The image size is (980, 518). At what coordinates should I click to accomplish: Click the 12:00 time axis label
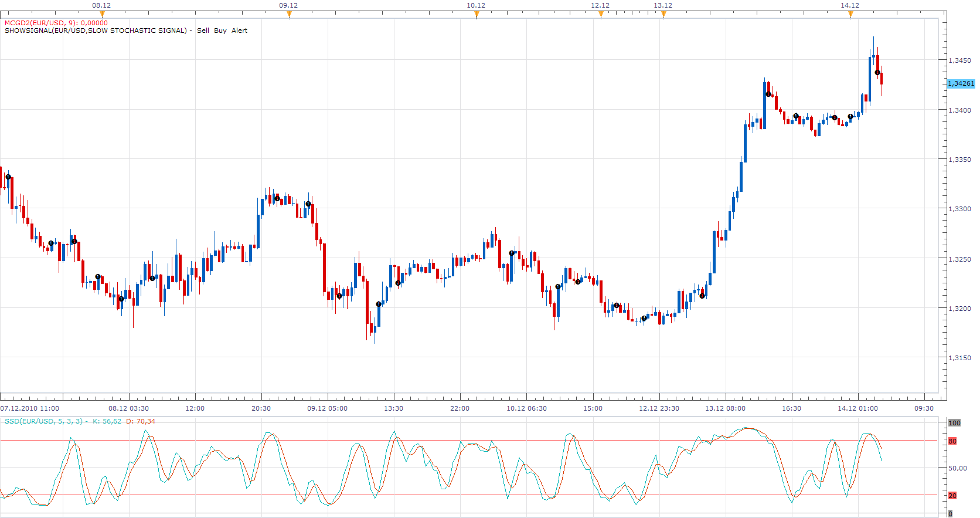coord(195,408)
